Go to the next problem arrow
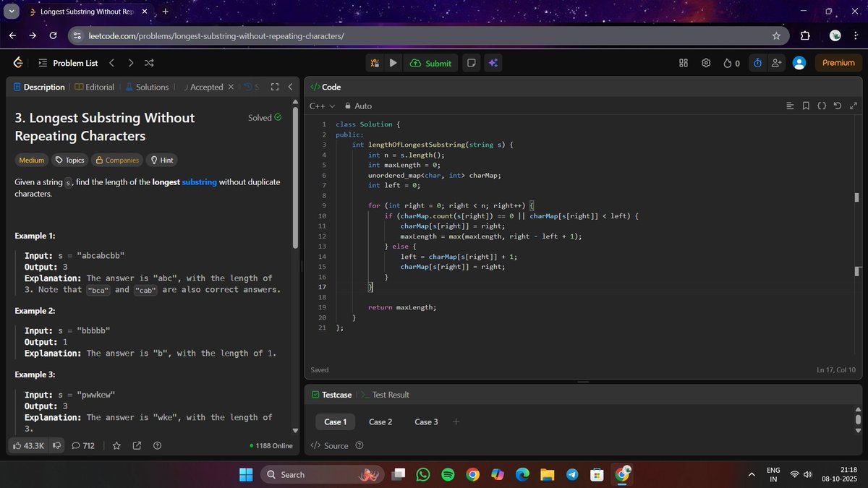The height and width of the screenshot is (488, 868). (x=130, y=63)
